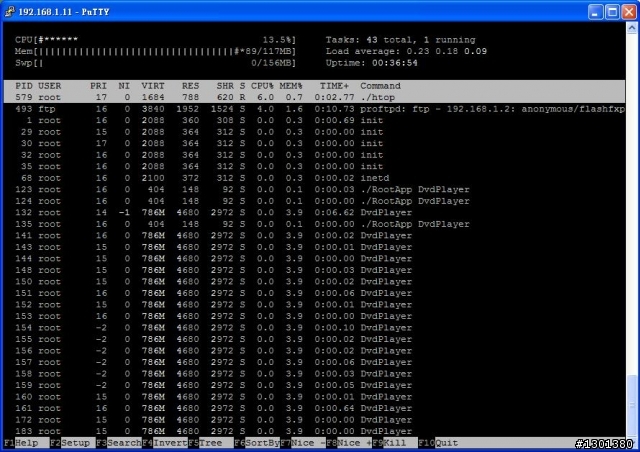Image resolution: width=640 pixels, height=452 pixels.
Task: Select the DvdPlayer row PID 132
Action: coord(314,212)
